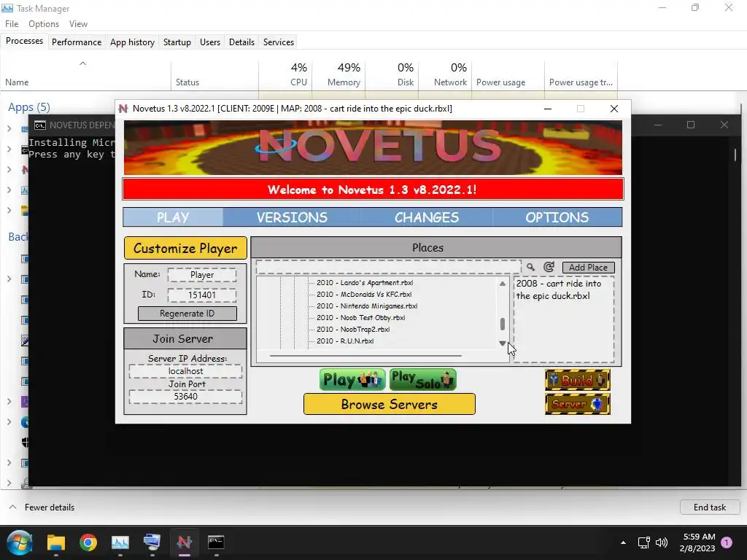
Task: Switch to the command prompt taskbar icon
Action: click(x=216, y=542)
